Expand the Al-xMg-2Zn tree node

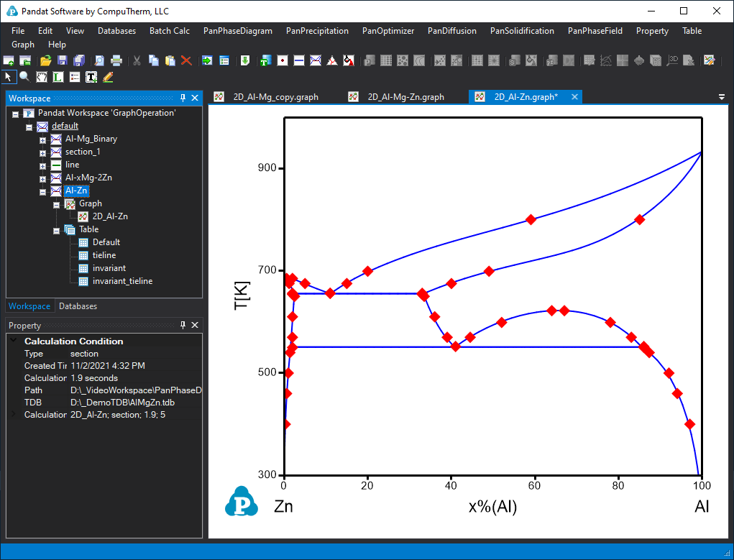(42, 178)
